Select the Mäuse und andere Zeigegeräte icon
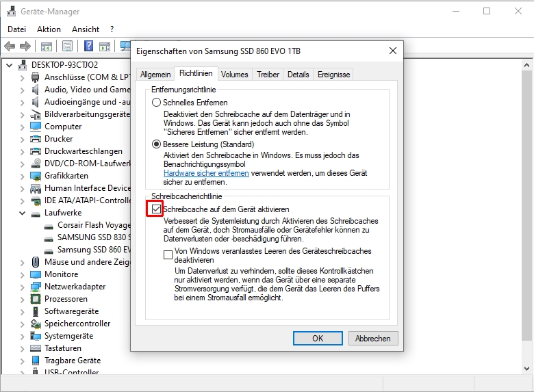 (36, 262)
